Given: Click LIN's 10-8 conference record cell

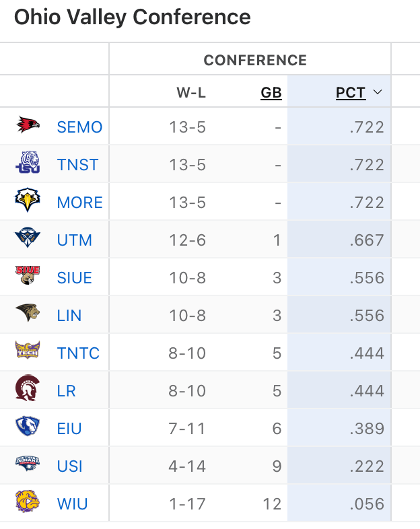Looking at the screenshot, I should pyautogui.click(x=187, y=316).
